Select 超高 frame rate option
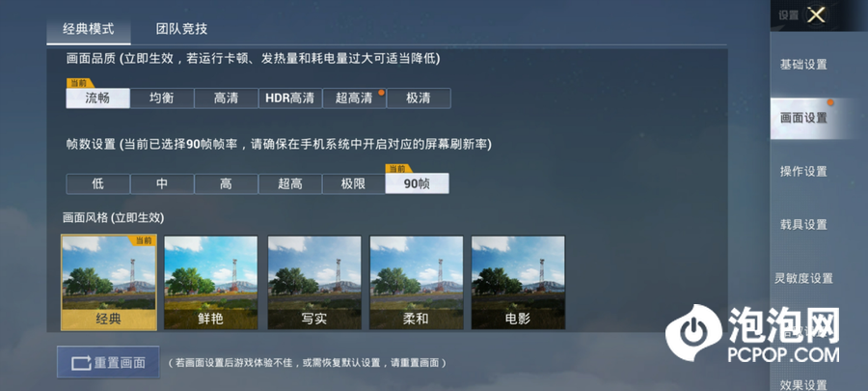This screenshot has height=391, width=868. 290,183
